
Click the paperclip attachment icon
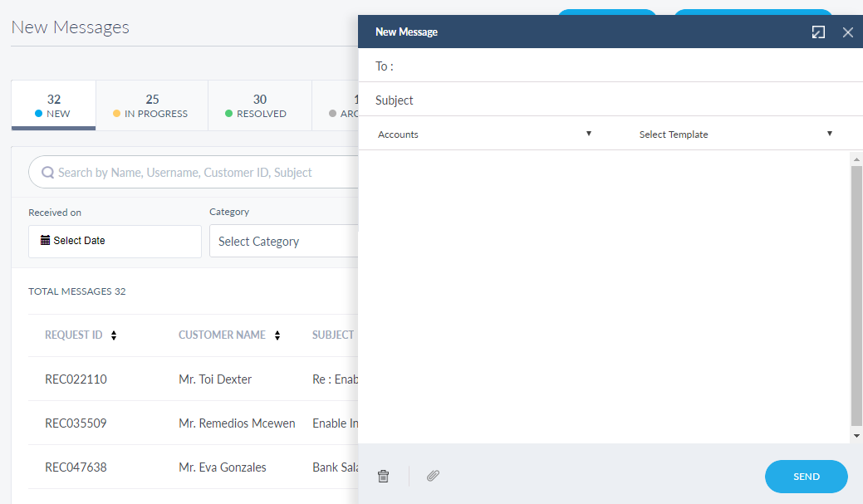pyautogui.click(x=433, y=476)
